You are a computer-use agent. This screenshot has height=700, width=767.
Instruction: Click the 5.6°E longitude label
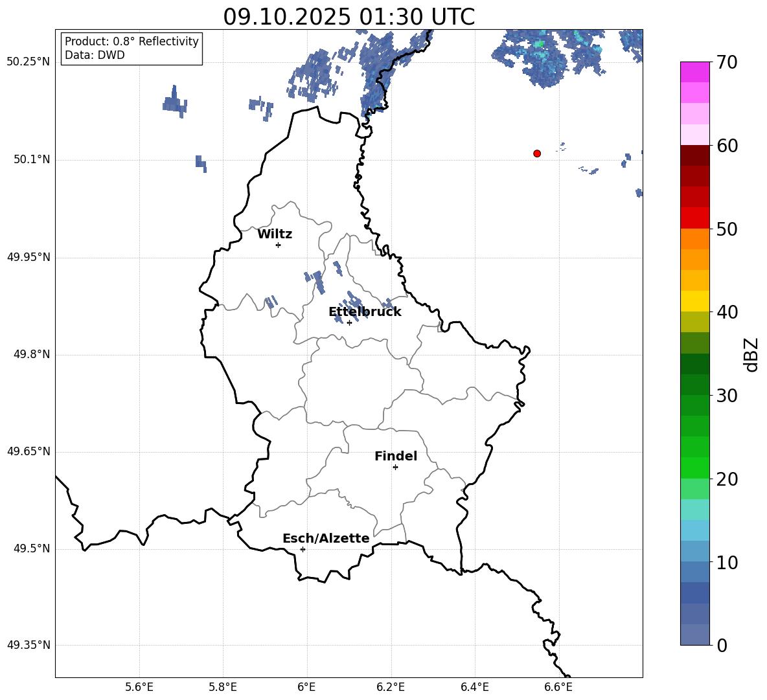(139, 687)
